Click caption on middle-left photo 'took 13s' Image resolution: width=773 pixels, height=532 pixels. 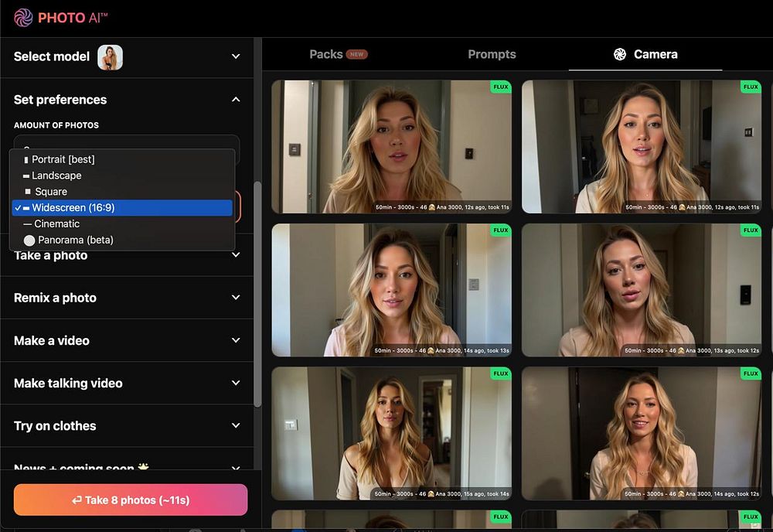click(x=441, y=350)
